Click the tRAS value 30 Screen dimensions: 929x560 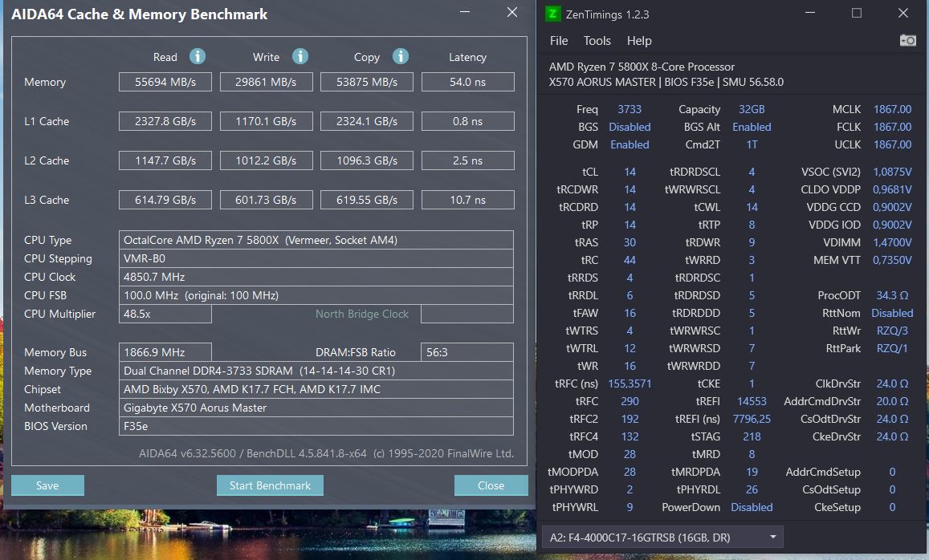pyautogui.click(x=630, y=242)
